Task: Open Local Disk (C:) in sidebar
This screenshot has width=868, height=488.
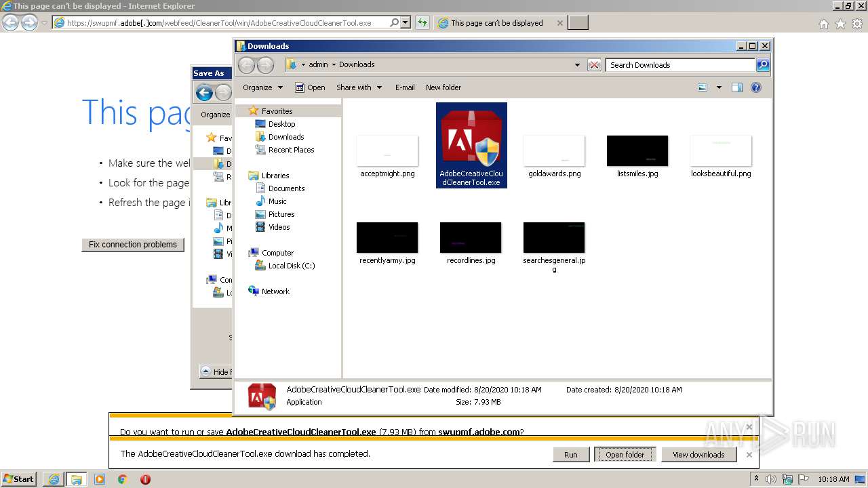Action: (292, 266)
